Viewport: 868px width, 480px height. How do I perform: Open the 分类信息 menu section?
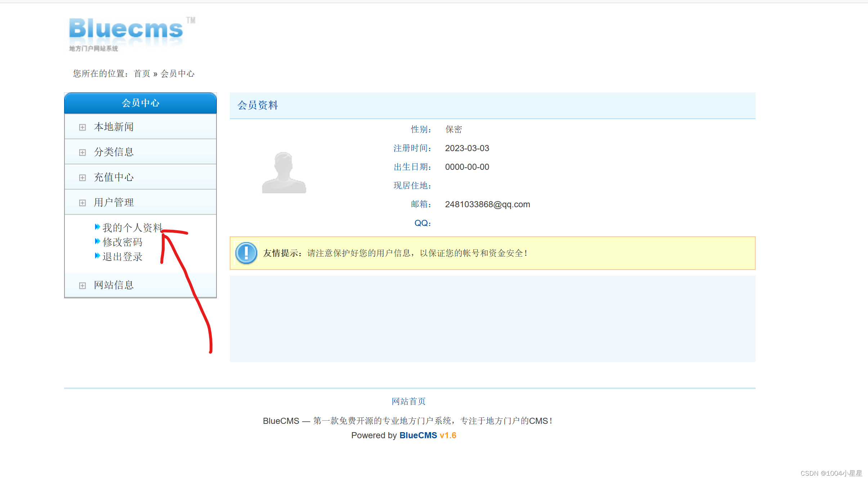[140, 152]
